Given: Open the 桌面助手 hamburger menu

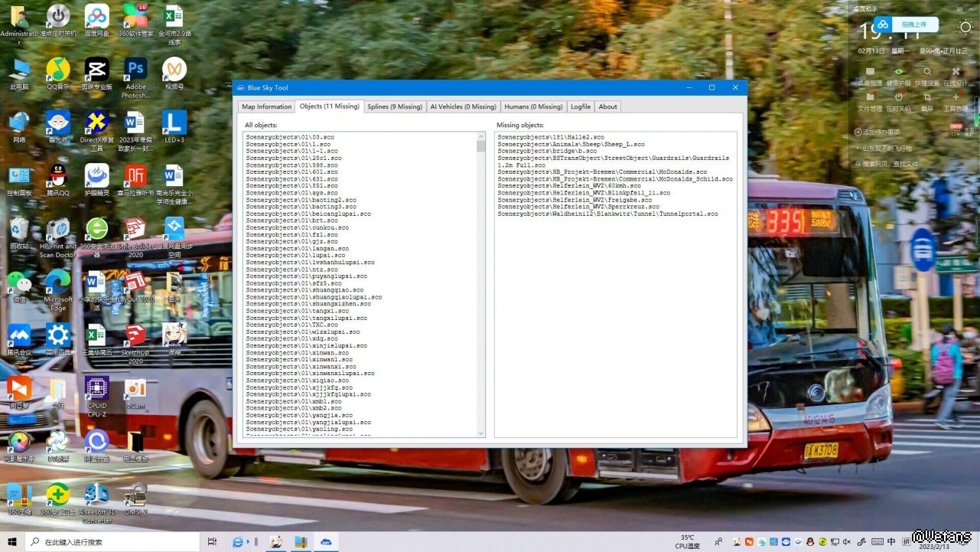Looking at the screenshot, I should coord(960,9).
